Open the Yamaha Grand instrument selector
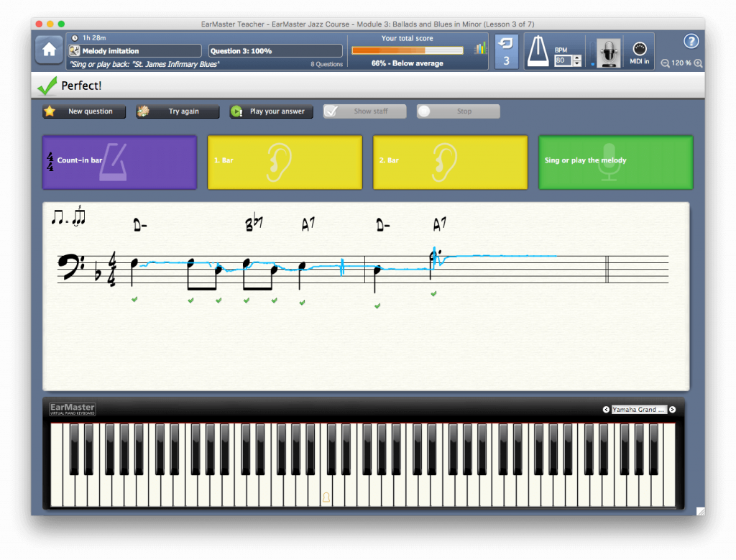 639,410
